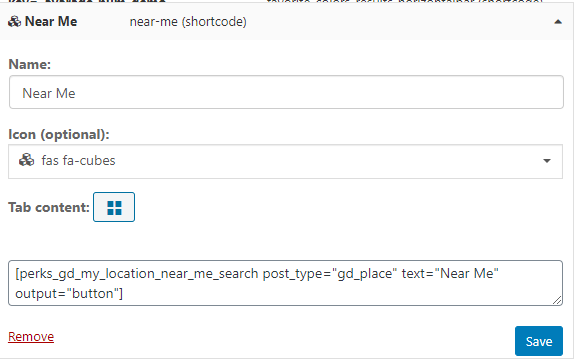Click into the shortcode textarea
This screenshot has height=361, width=576.
(285, 283)
